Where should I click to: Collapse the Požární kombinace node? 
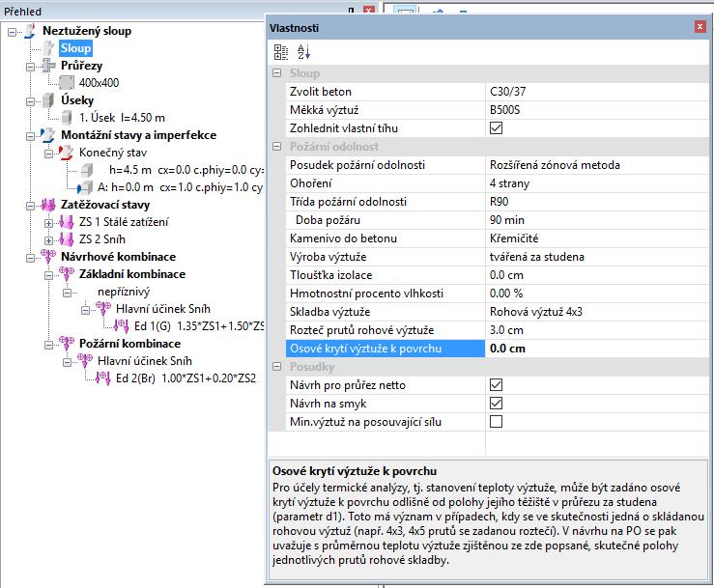point(48,345)
